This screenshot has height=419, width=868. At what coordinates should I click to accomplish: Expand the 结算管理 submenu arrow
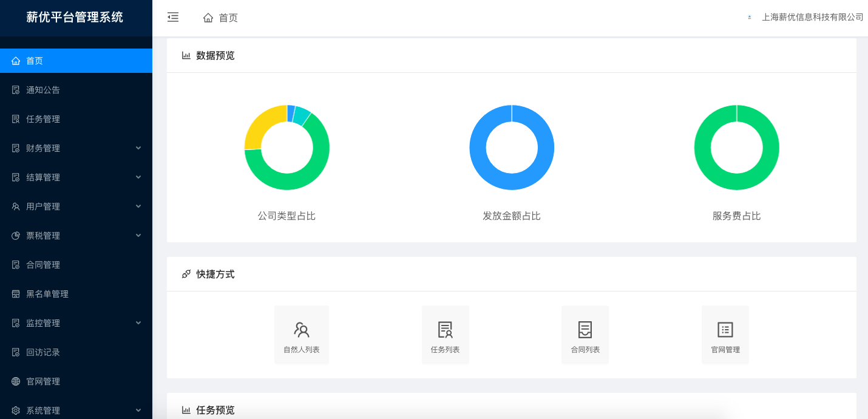point(138,177)
